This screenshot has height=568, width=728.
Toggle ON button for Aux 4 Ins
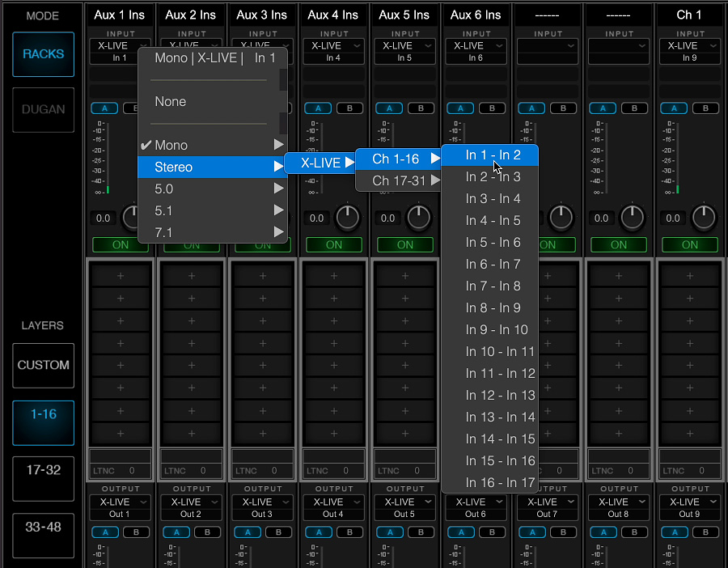[x=334, y=244]
